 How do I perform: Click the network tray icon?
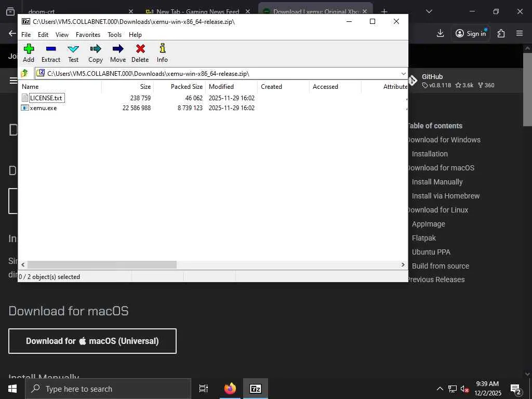click(452, 389)
